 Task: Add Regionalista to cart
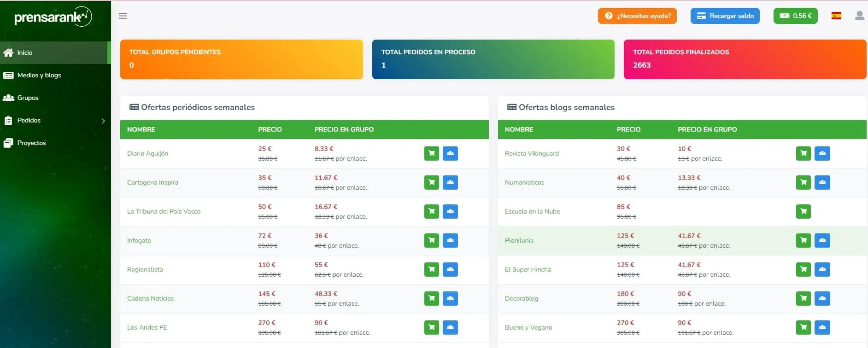coord(432,269)
